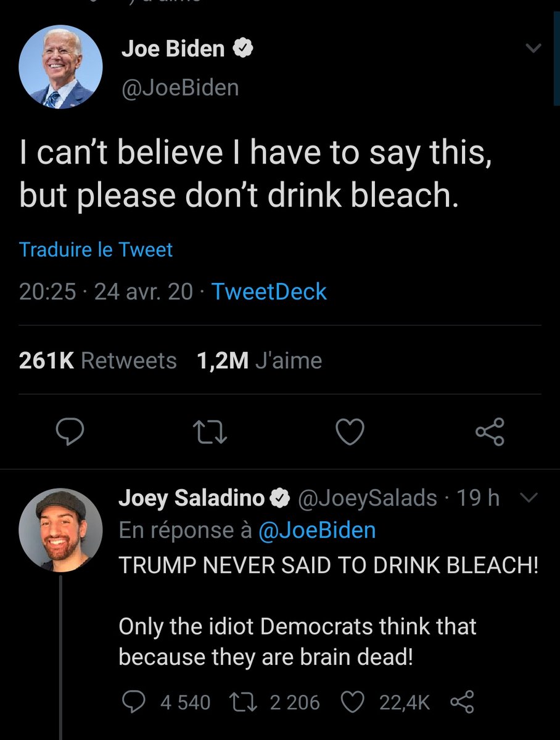Open Joey Saladino's profile picture

coord(60,530)
